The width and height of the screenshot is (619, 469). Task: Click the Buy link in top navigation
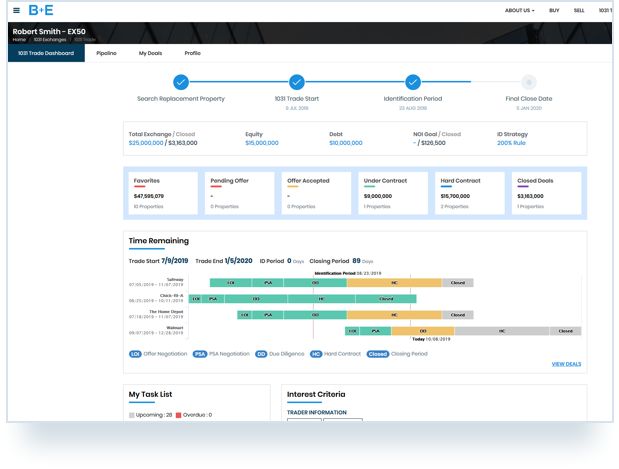click(554, 10)
